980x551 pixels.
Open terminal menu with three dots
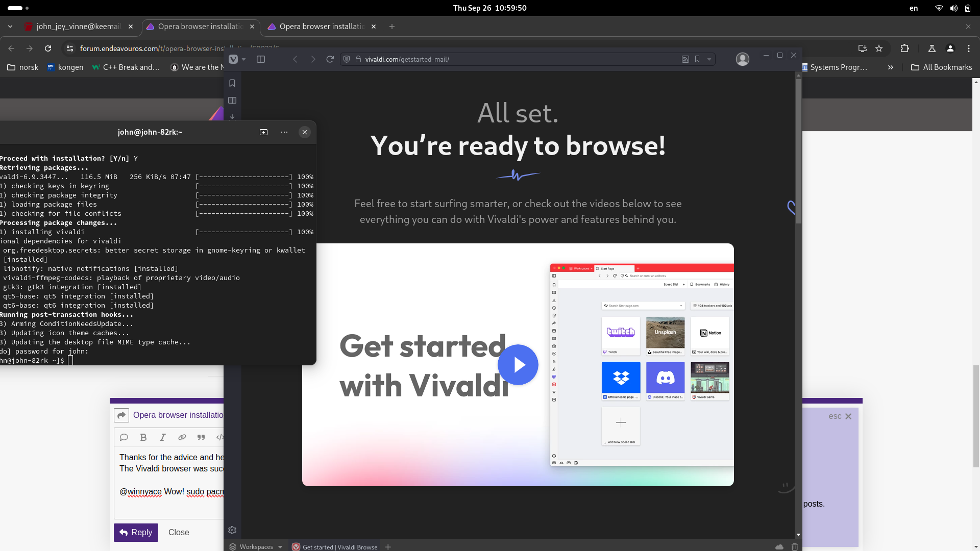point(284,132)
